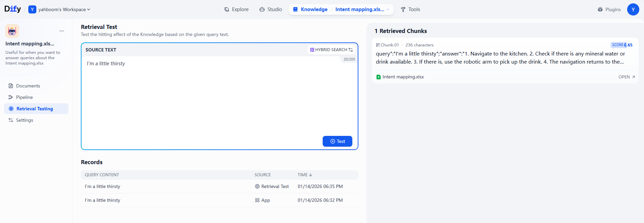Viewport: 644px width, 223px height.
Task: Open the knowledge base more options menu
Action: (62, 31)
